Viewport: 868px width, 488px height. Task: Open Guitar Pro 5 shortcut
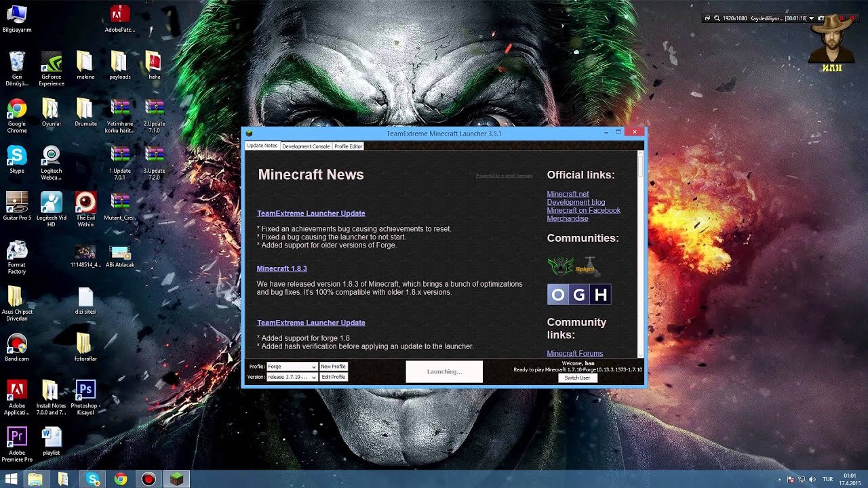click(17, 206)
